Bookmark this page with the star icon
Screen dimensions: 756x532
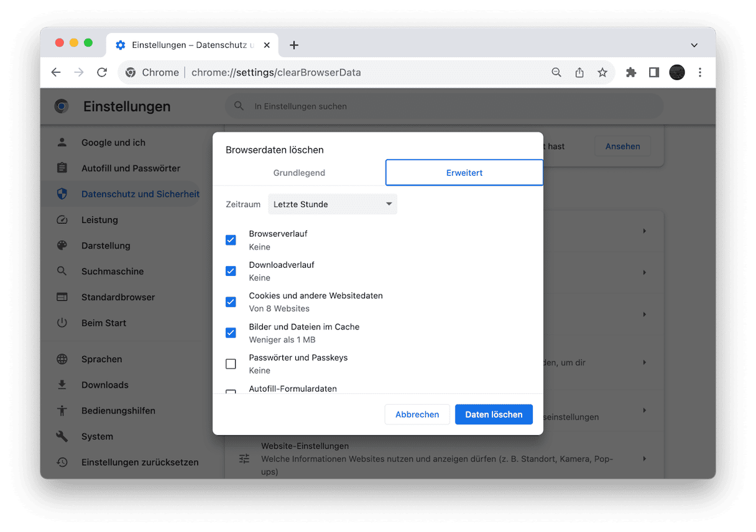pos(602,73)
